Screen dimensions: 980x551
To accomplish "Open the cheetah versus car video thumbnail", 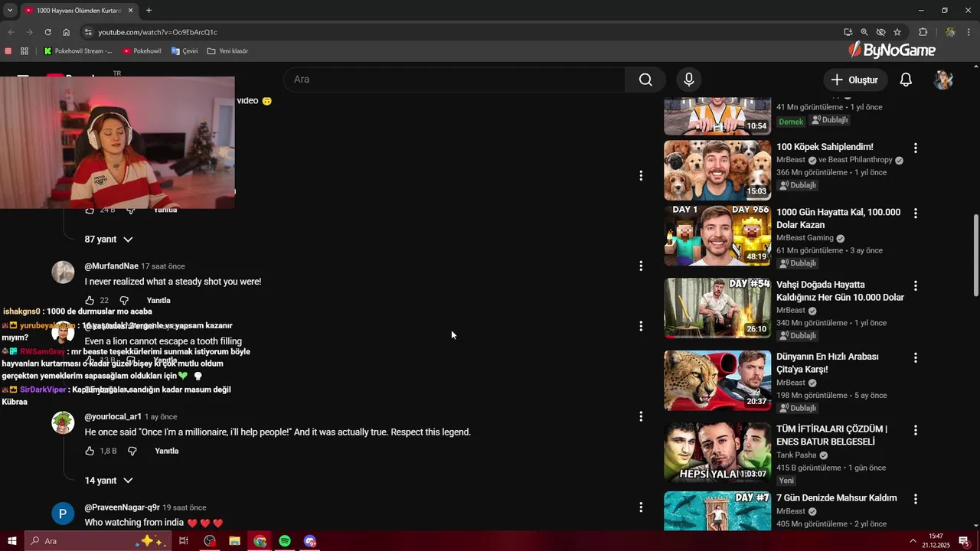I will tap(717, 380).
